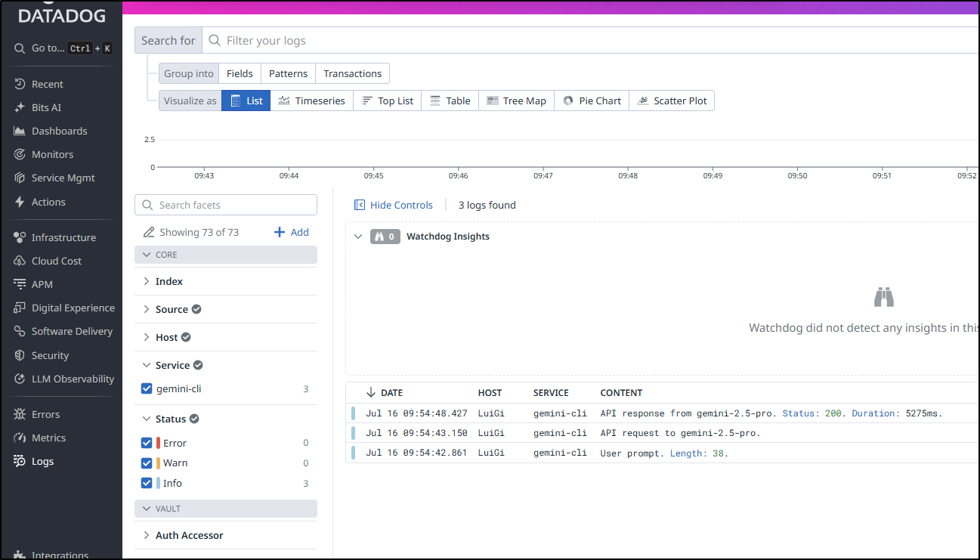
Task: Open the Dashboards section
Action: click(59, 131)
